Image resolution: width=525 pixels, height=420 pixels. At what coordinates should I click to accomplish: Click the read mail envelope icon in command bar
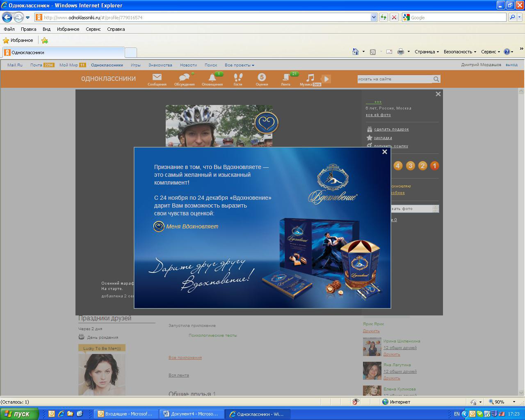(389, 52)
